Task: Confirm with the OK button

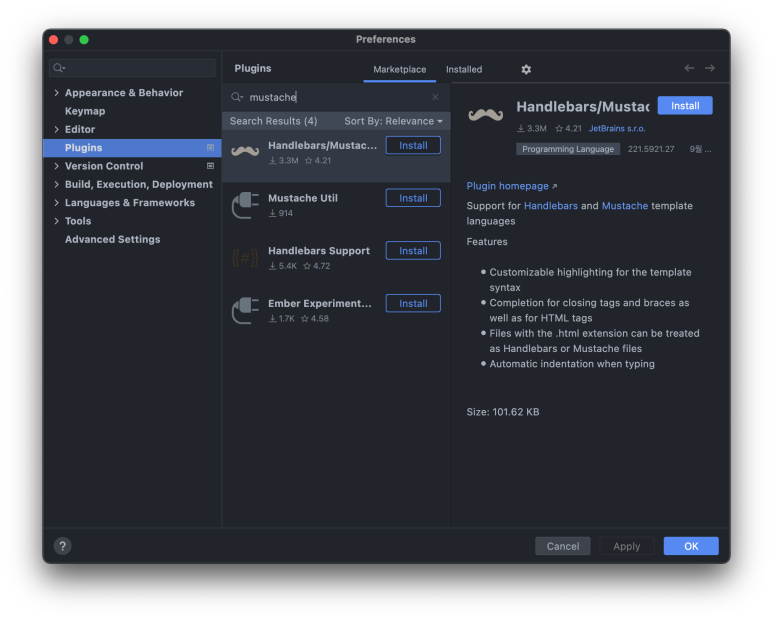Action: [691, 546]
